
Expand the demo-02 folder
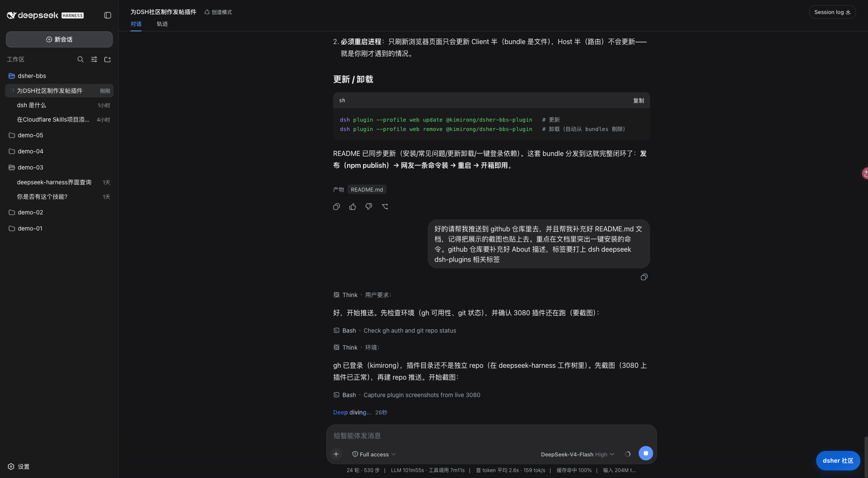click(x=59, y=212)
